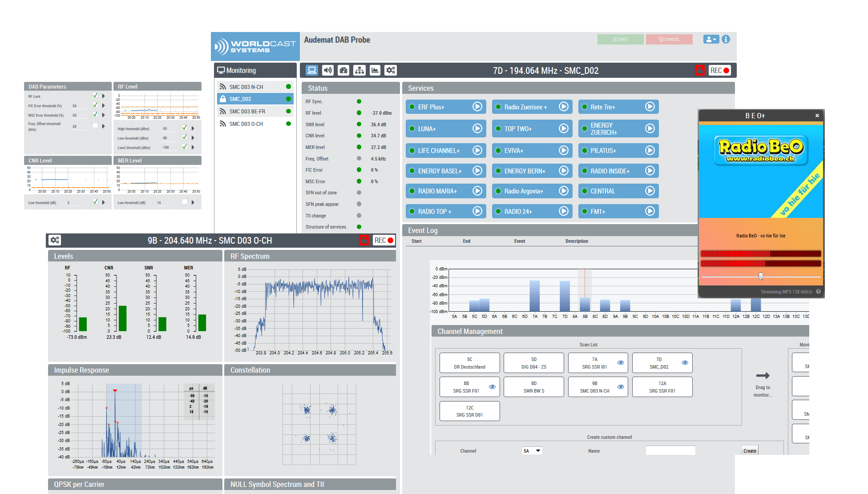
Task: Open the gauge dashboard view icon
Action: tap(343, 70)
